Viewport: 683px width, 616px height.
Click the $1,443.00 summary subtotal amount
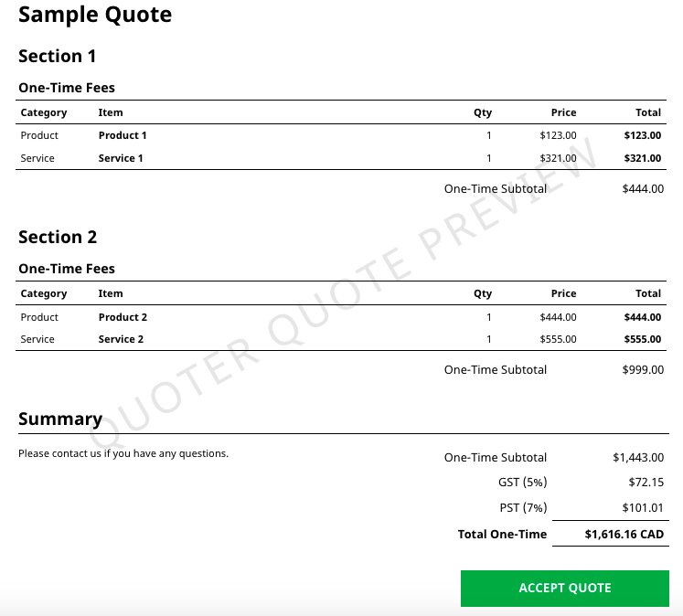(x=638, y=458)
